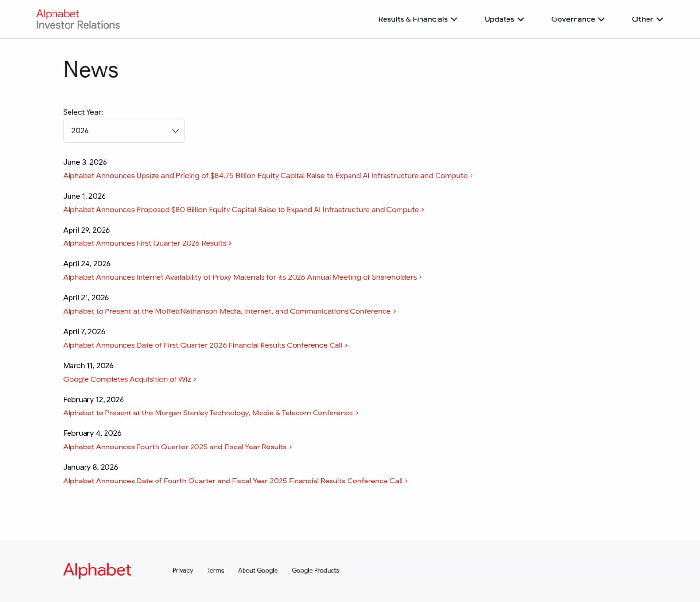Click the February 12, 2026 date text
The height and width of the screenshot is (602, 700).
93,400
